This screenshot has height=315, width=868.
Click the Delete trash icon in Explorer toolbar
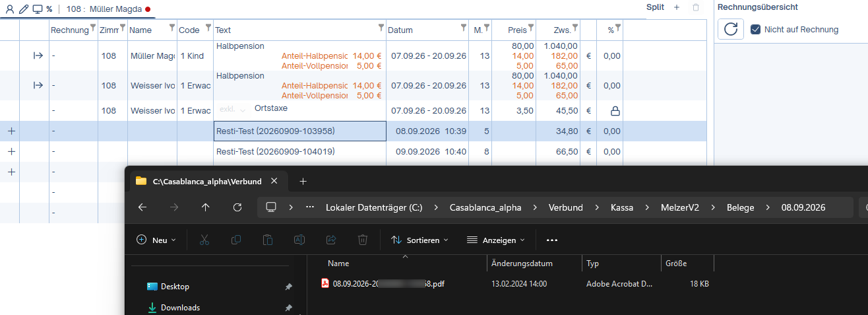point(363,240)
